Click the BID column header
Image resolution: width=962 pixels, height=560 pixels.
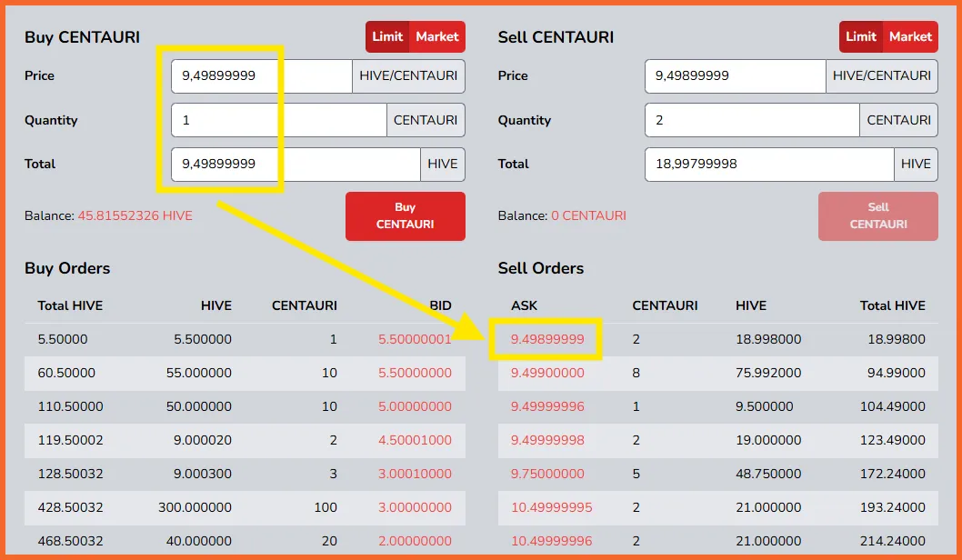coord(440,305)
